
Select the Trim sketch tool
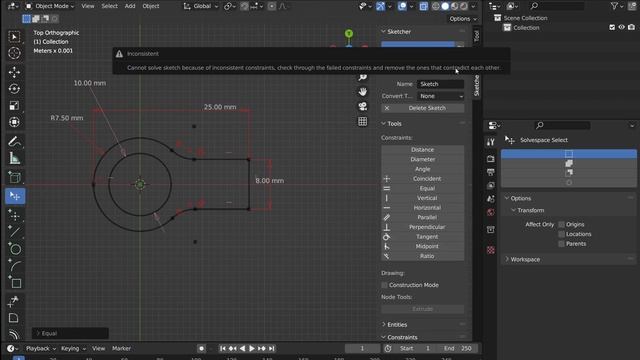click(13, 302)
